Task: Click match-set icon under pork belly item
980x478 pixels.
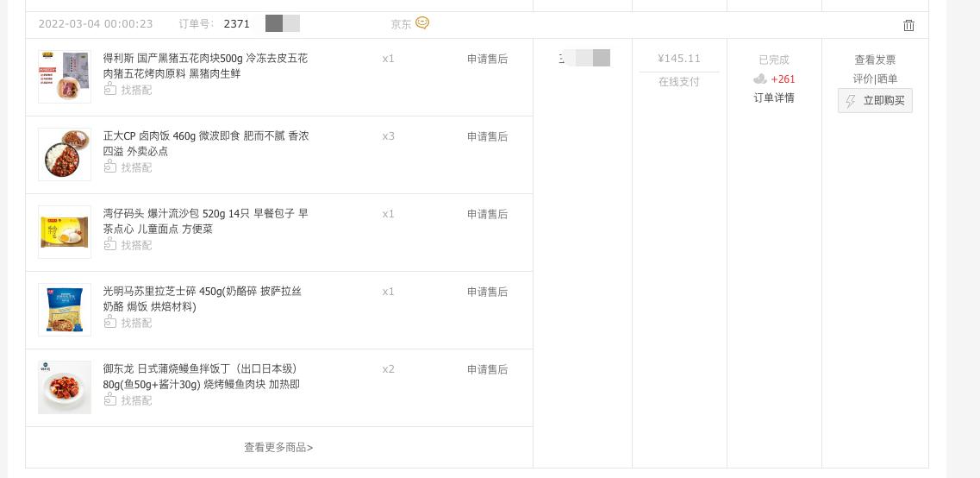Action: (x=110, y=90)
